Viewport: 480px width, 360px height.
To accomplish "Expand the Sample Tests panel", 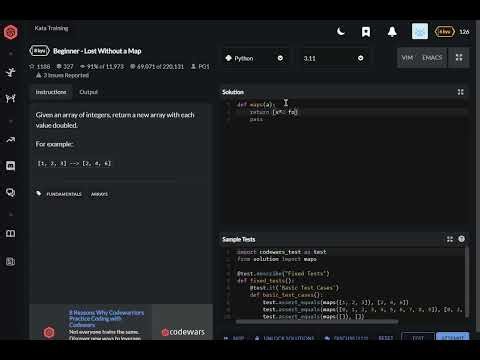I will [x=450, y=239].
